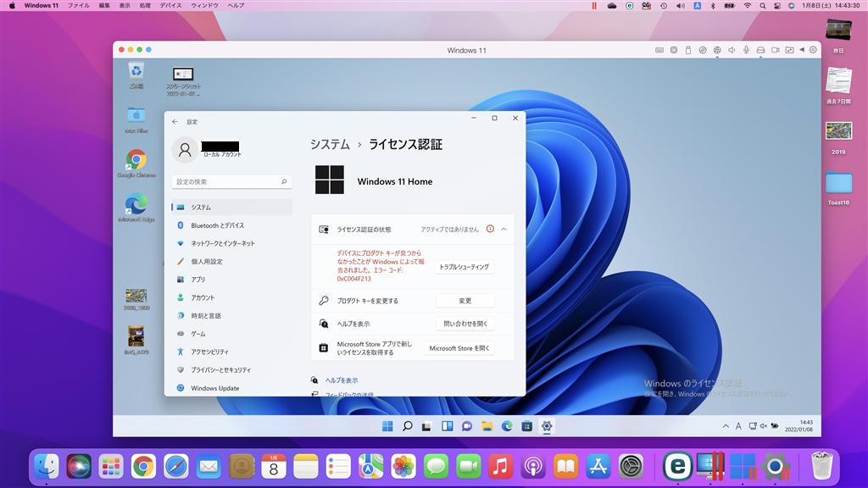Show hidden tray icons chevron on Windows taskbar

(726, 426)
